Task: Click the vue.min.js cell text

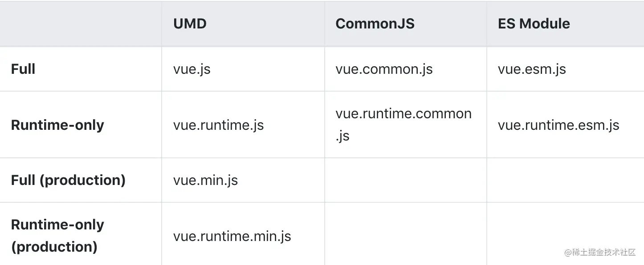Action: tap(205, 180)
